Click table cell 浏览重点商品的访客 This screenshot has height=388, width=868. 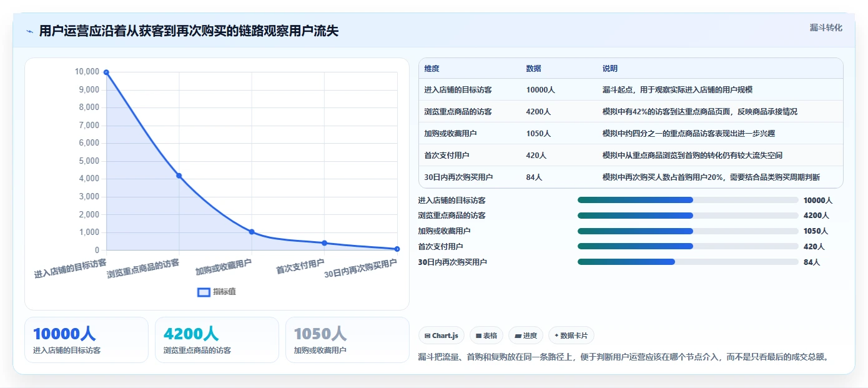coord(458,112)
